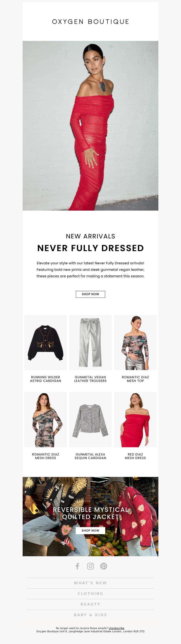Open the Red Diaz Mesh Dress image
This screenshot has width=181, height=644.
pos(135,420)
